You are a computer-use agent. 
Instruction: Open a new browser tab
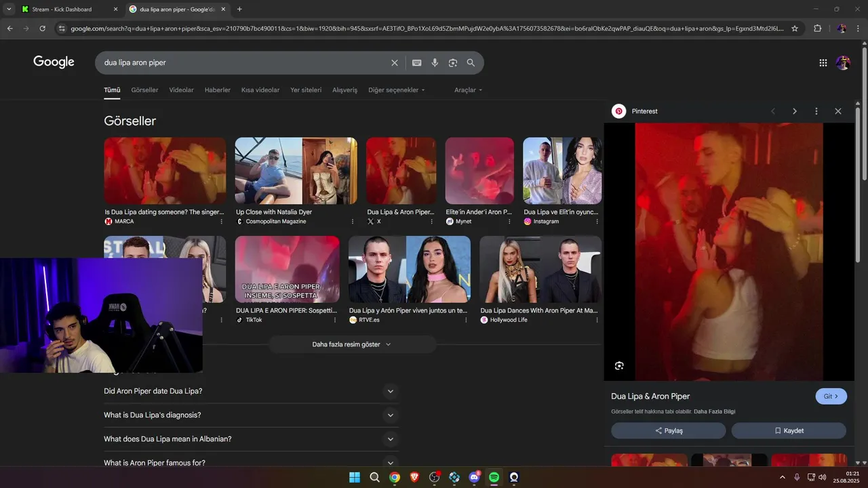tap(239, 9)
